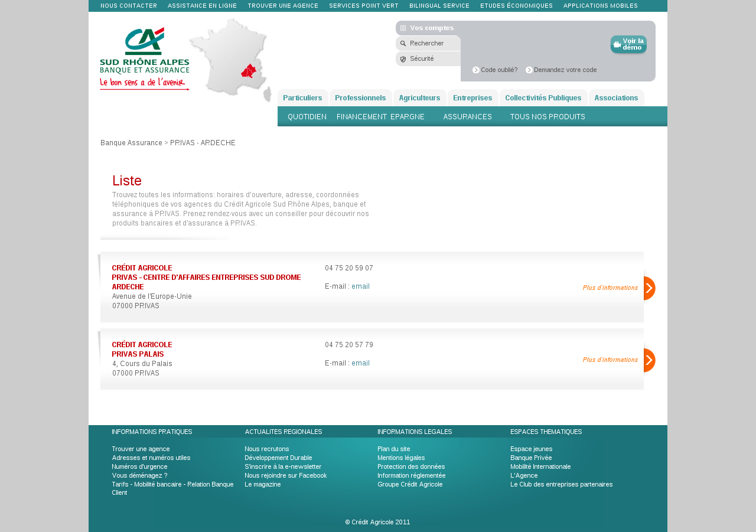
Task: Click the list icon beside Vos comptes
Action: (403, 28)
